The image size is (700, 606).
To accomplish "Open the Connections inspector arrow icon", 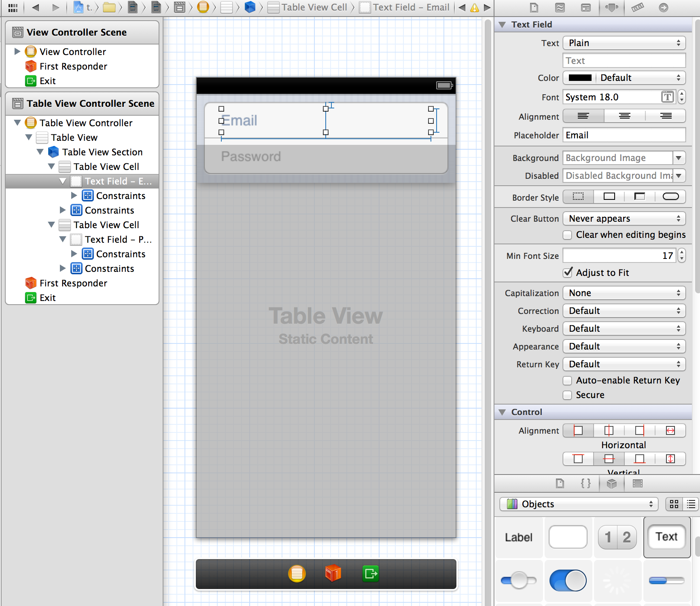I will point(664,8).
